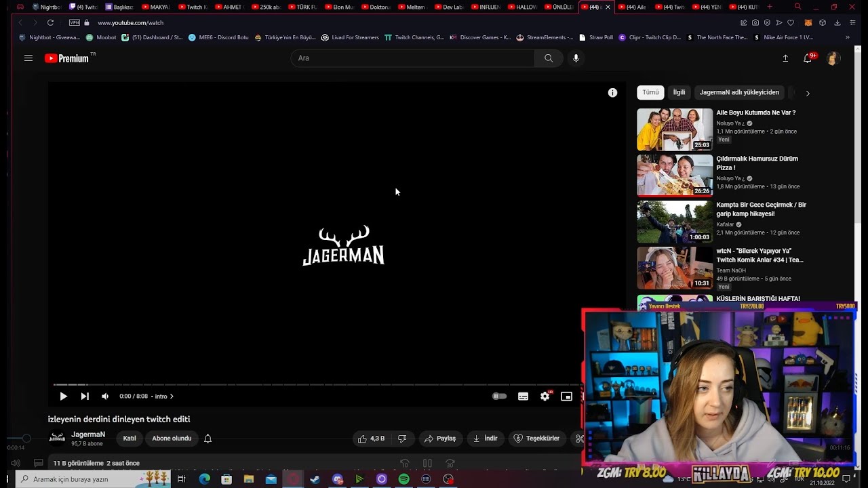
Task: Select the Tümü filter chip
Action: coord(650,92)
